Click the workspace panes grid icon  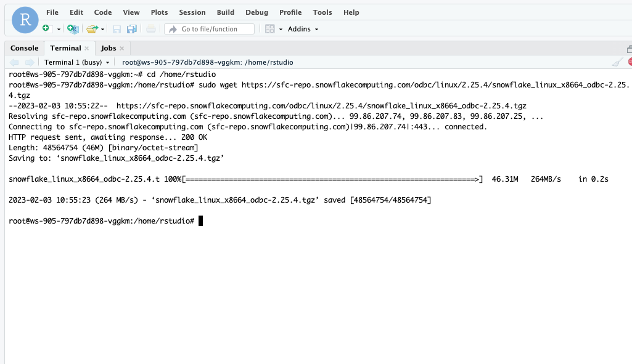coord(269,29)
